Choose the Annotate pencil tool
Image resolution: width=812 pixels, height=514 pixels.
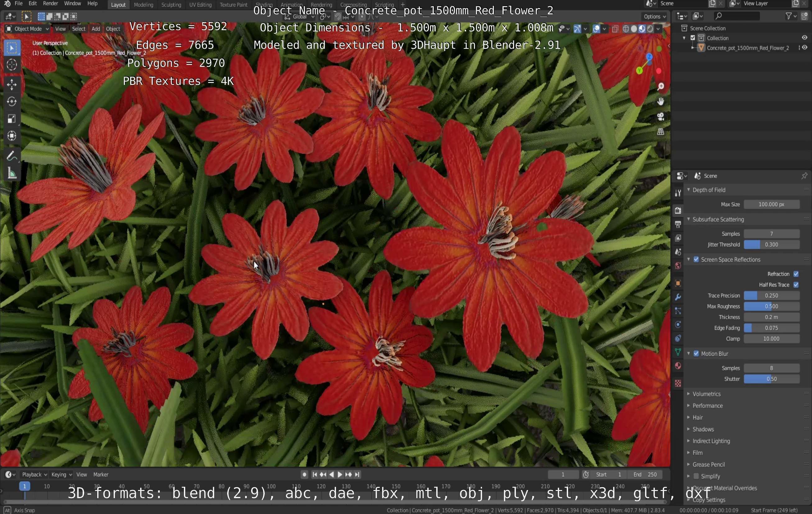click(x=12, y=156)
